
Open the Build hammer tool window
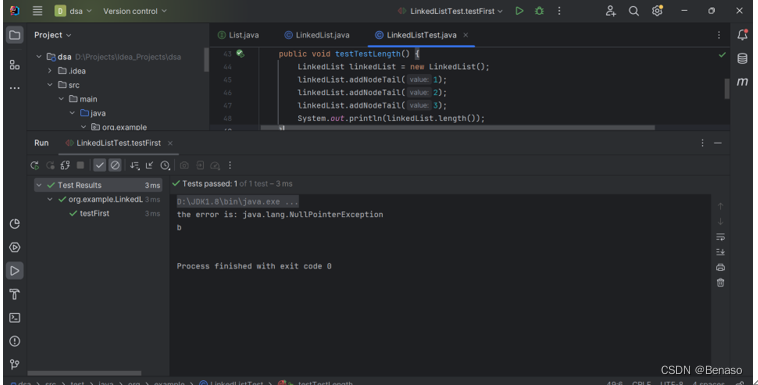coord(15,294)
